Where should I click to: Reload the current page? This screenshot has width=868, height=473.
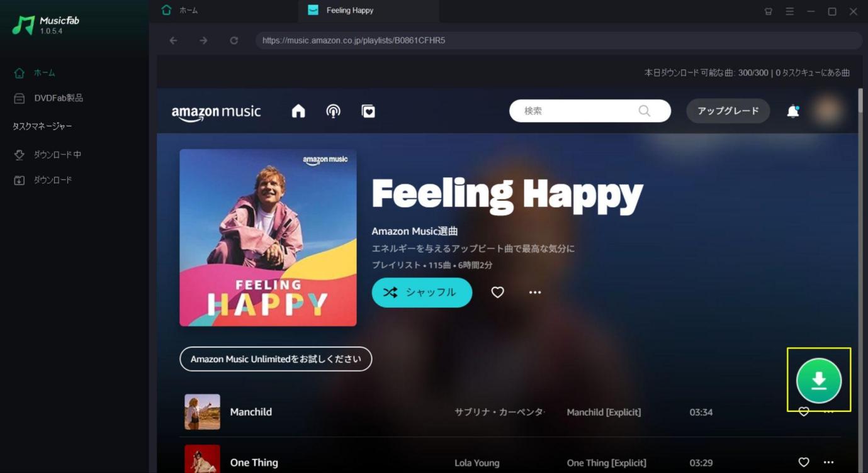[234, 40]
